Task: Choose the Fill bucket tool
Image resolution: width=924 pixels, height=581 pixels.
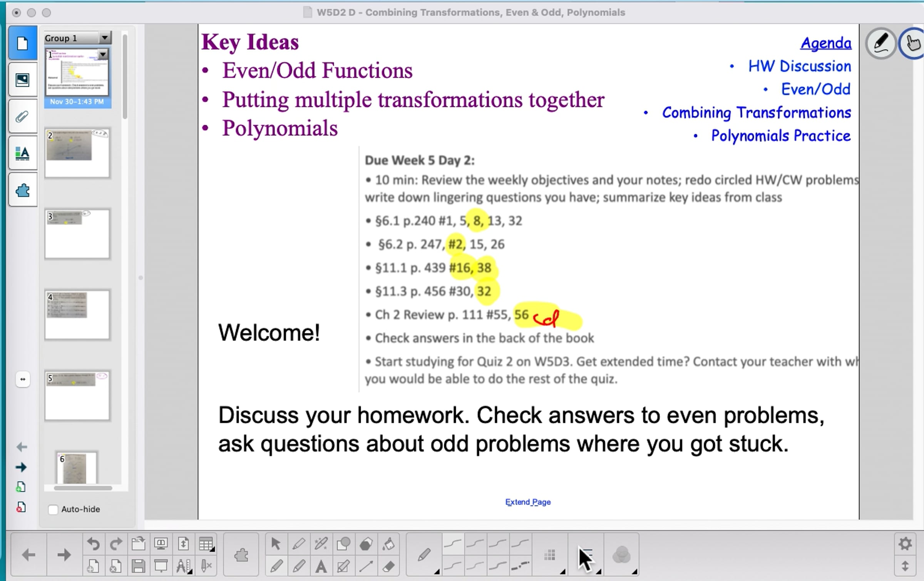Action: 388,544
